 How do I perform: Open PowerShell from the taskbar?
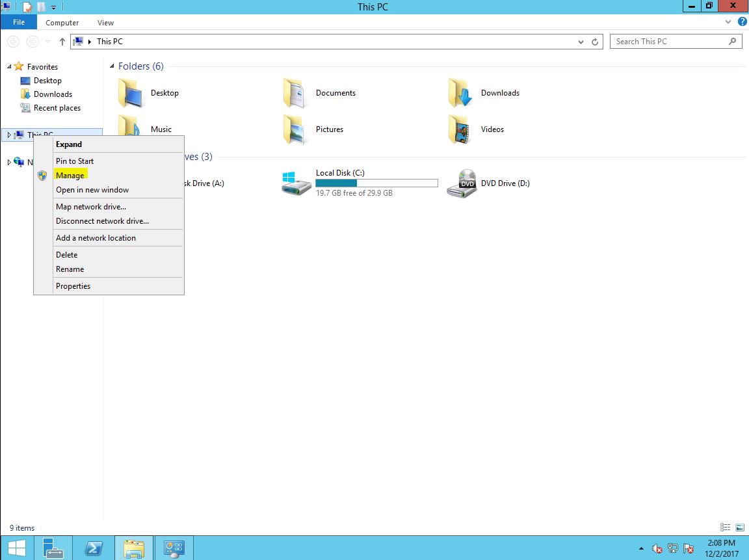(94, 548)
